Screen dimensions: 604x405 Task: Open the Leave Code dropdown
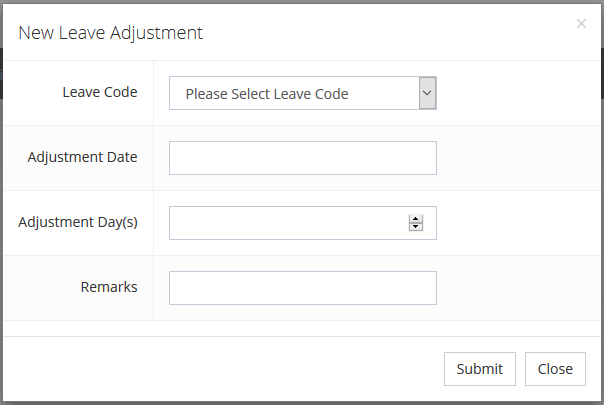pyautogui.click(x=302, y=93)
